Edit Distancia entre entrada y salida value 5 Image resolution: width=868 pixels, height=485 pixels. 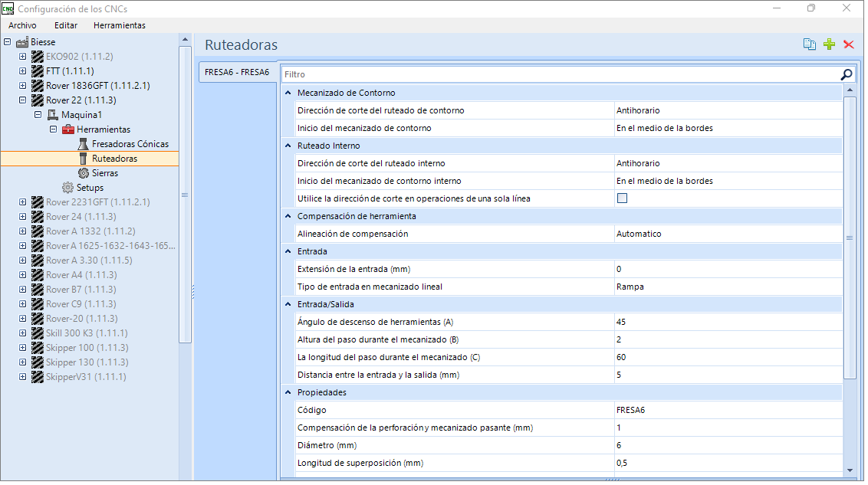click(x=728, y=375)
